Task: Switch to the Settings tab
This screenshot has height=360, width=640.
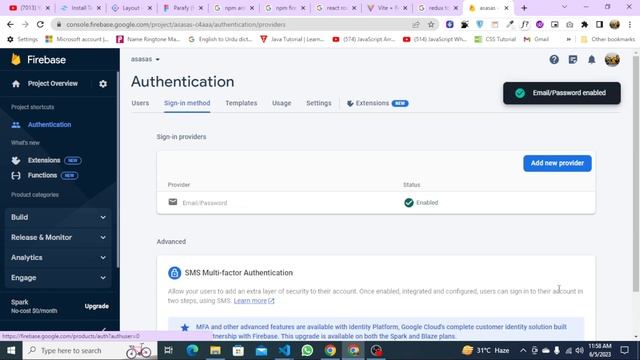Action: pos(319,103)
